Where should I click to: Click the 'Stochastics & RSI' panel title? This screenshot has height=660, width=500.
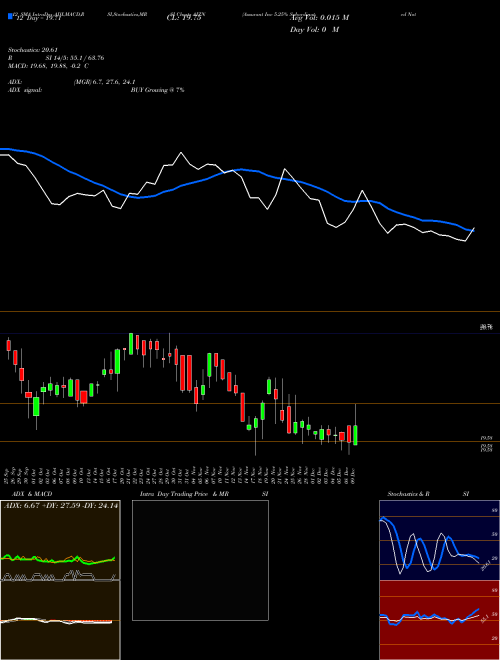click(x=428, y=494)
